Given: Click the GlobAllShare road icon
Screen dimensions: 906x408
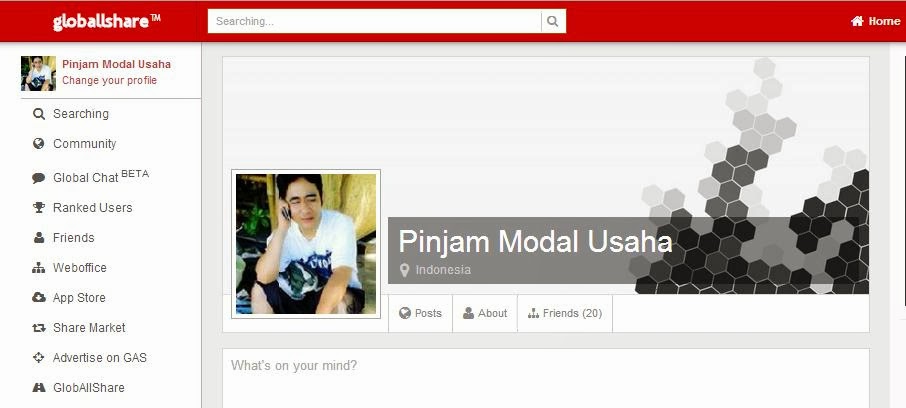Looking at the screenshot, I should pyautogui.click(x=39, y=388).
